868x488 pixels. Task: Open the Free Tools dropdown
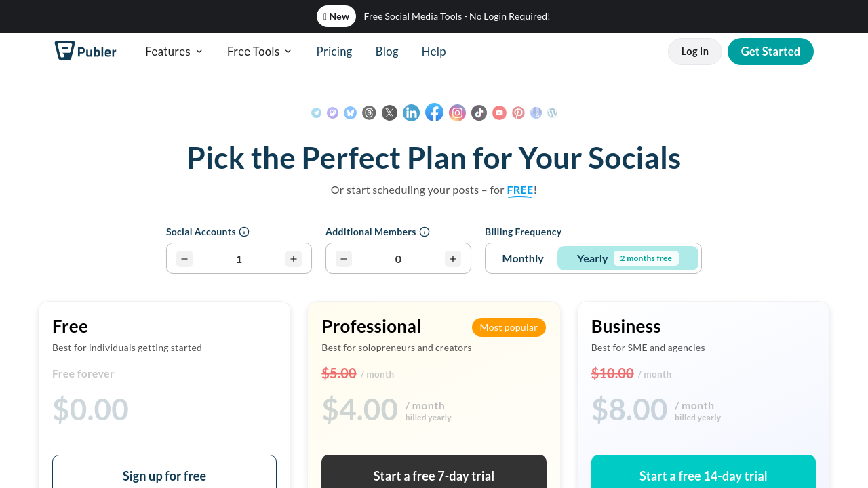pos(260,52)
